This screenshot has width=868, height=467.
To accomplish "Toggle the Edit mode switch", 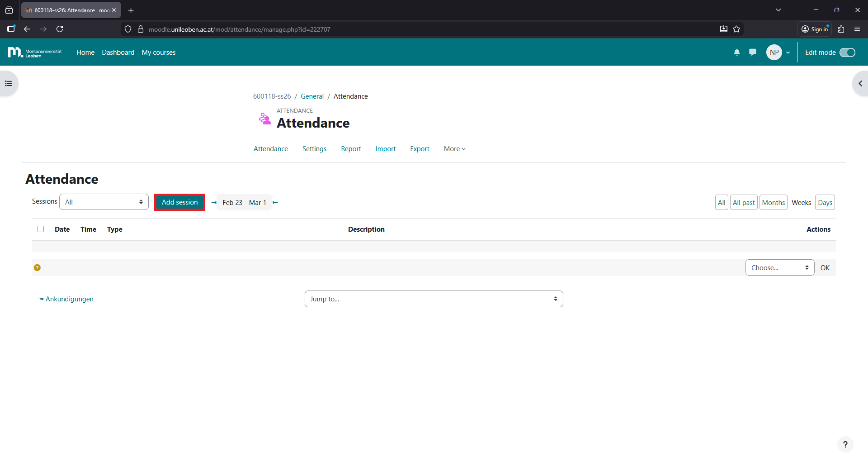I will click(847, 52).
